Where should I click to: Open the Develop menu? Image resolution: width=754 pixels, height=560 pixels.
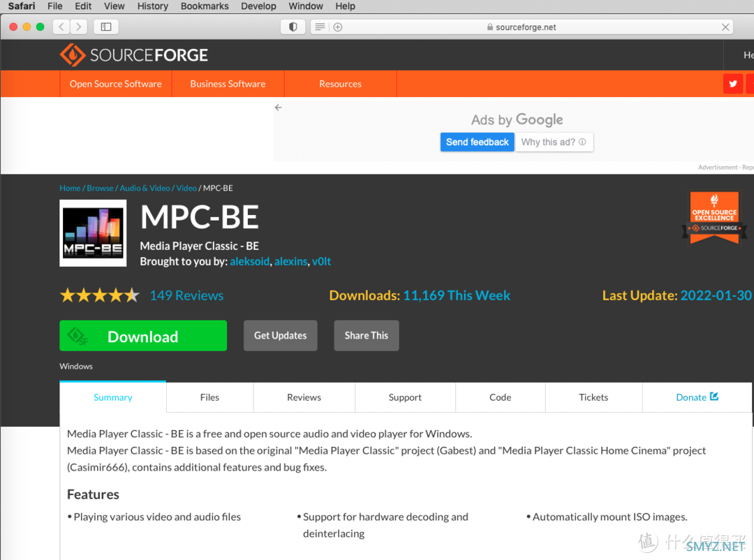[x=258, y=6]
